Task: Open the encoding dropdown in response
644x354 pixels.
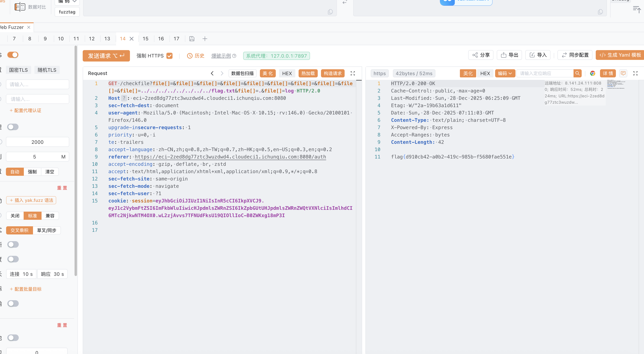Action: tap(505, 73)
